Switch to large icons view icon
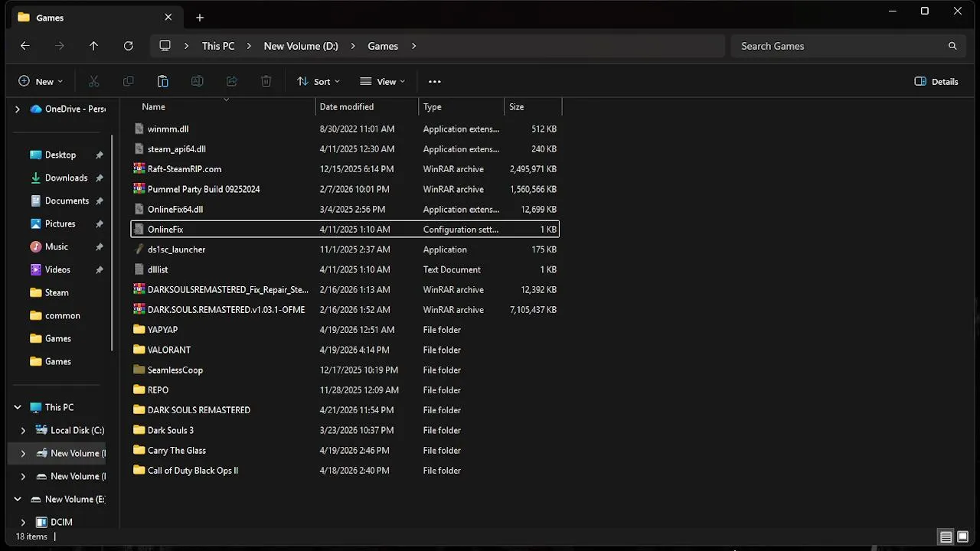 (963, 536)
